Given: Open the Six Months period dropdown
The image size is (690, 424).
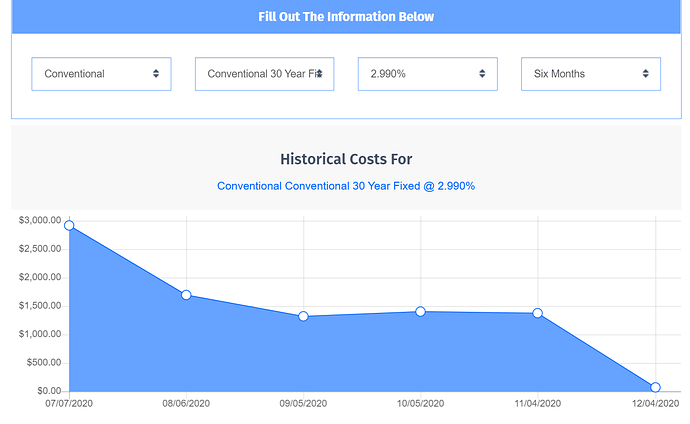Looking at the screenshot, I should tap(591, 74).
